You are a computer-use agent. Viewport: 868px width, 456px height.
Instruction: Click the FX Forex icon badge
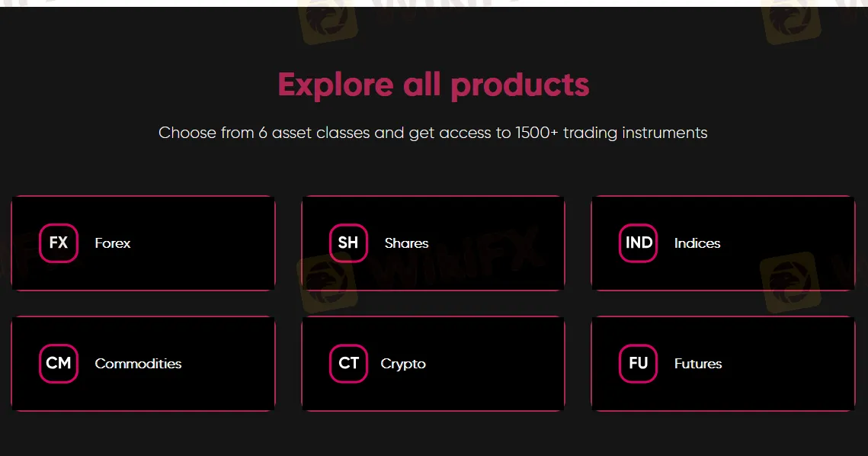point(59,242)
